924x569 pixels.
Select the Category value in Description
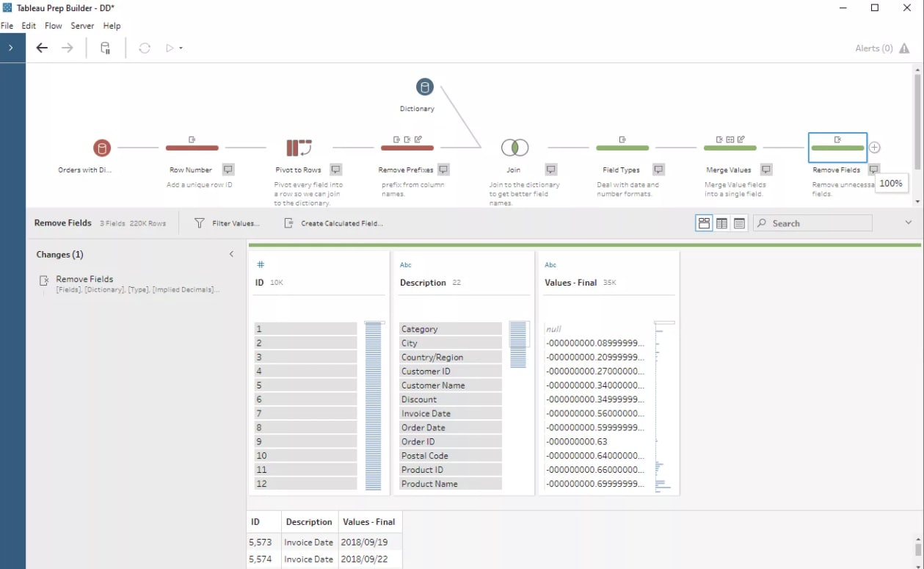[x=451, y=329]
